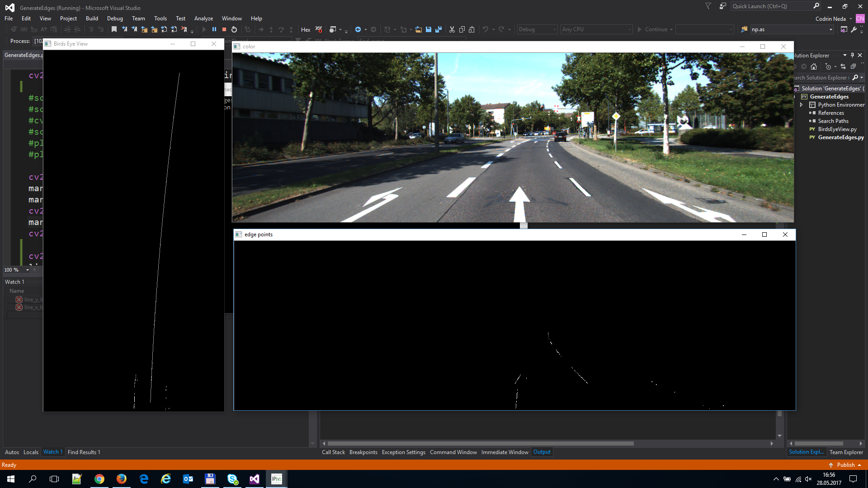Pause debugging with Break All button
This screenshot has width=868, height=488.
point(214,29)
